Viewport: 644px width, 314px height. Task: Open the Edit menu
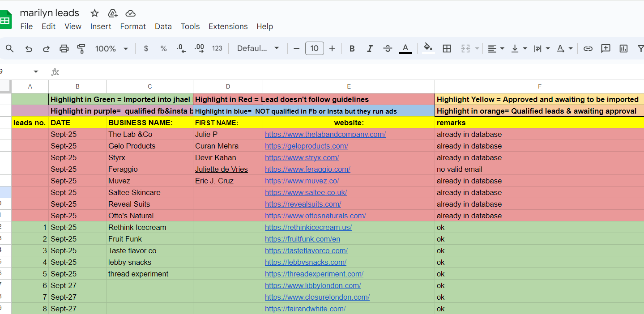pyautogui.click(x=48, y=26)
